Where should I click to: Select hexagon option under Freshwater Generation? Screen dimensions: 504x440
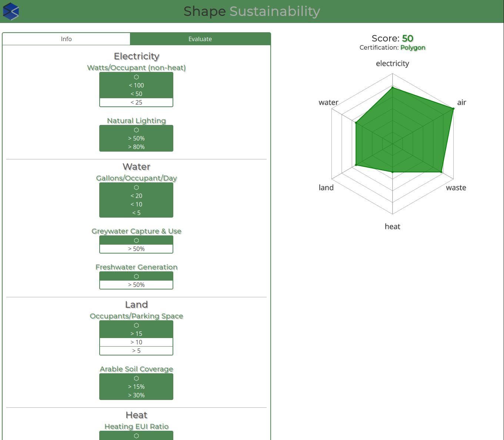[x=136, y=276]
